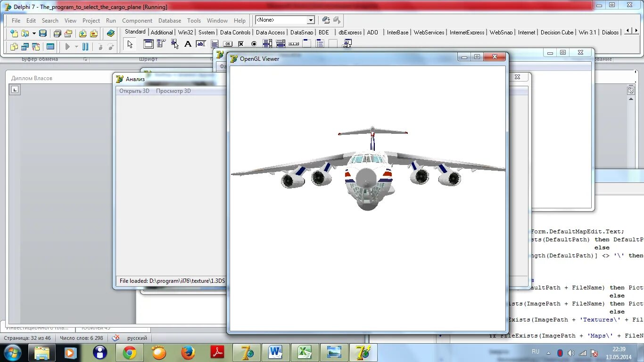The height and width of the screenshot is (362, 644).
Task: Open the Help contents book icon
Action: pyautogui.click(x=110, y=33)
